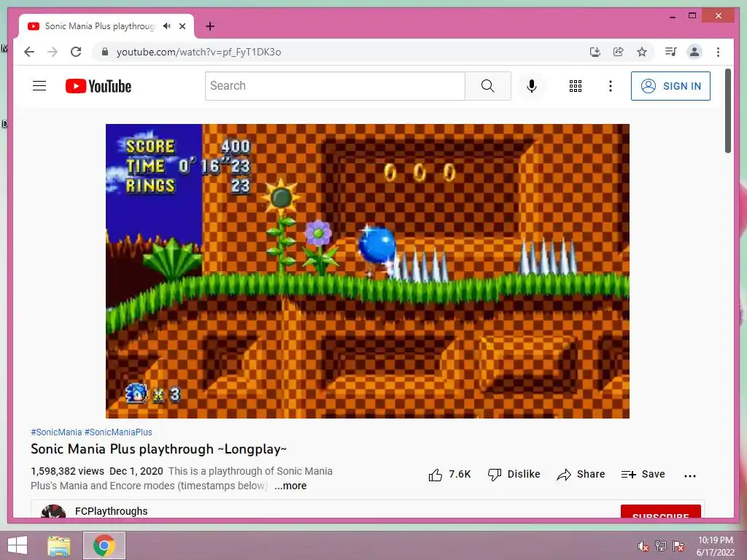This screenshot has height=560, width=747.
Task: Save the video to a playlist
Action: (x=643, y=474)
